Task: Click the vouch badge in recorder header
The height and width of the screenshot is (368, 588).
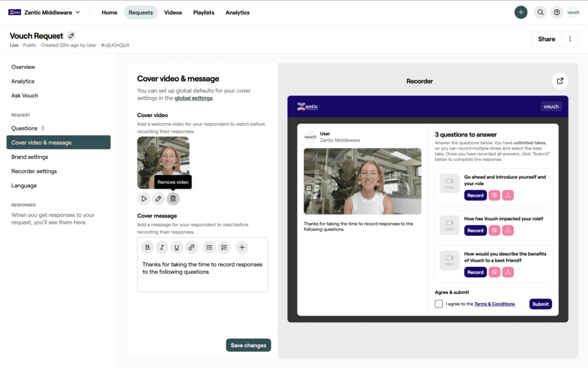Action: (x=551, y=106)
